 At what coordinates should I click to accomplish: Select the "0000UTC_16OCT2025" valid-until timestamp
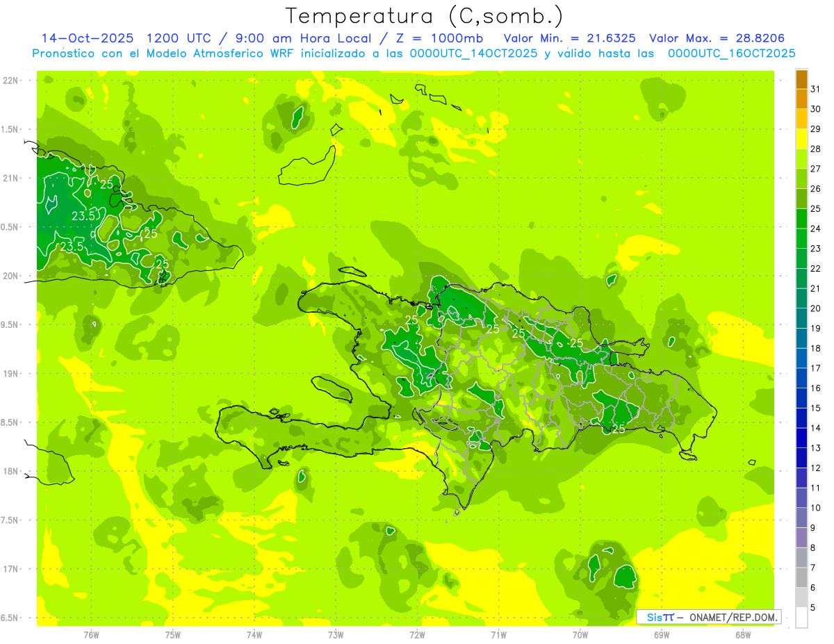[x=731, y=53]
